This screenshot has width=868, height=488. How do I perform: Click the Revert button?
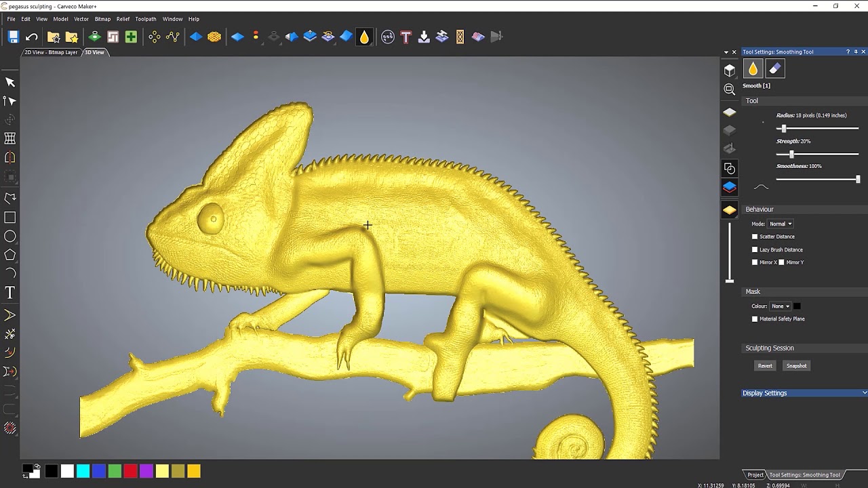[765, 366]
